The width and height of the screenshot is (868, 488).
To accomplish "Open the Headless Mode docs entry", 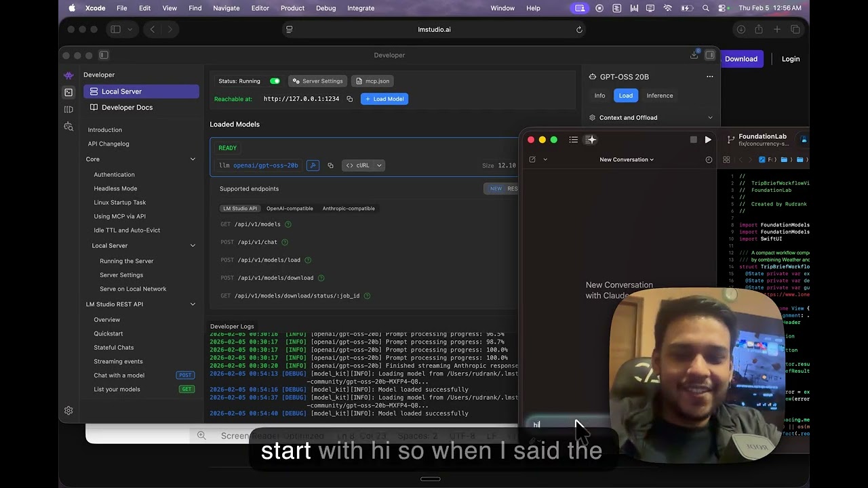I will click(x=115, y=188).
